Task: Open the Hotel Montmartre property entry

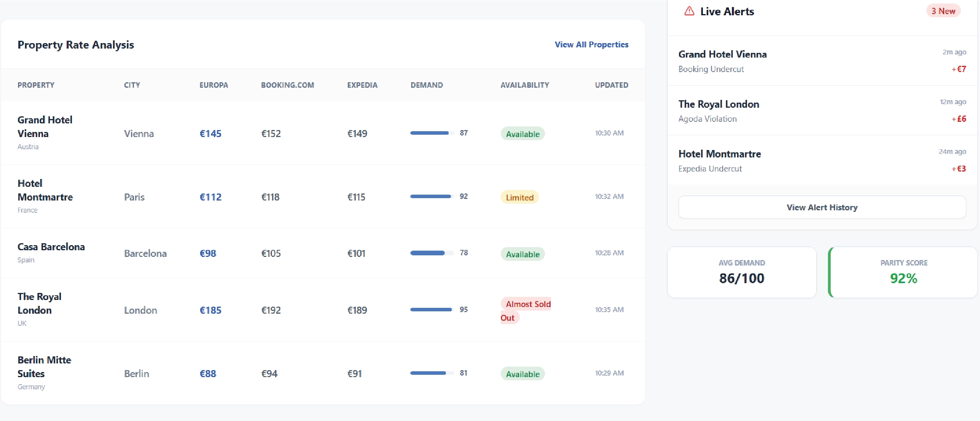Action: [45, 190]
